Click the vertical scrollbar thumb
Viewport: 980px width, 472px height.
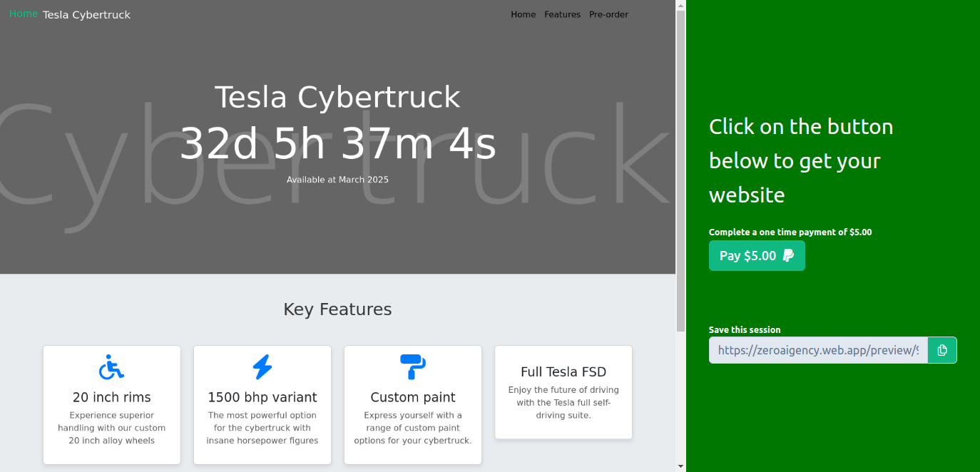pyautogui.click(x=680, y=170)
